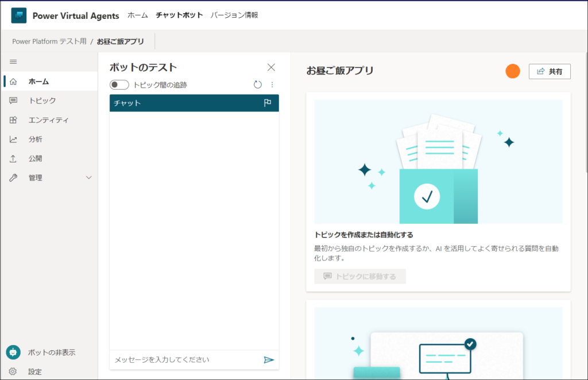Reset the test conversation with the refresh icon
The image size is (588, 380).
[x=258, y=85]
